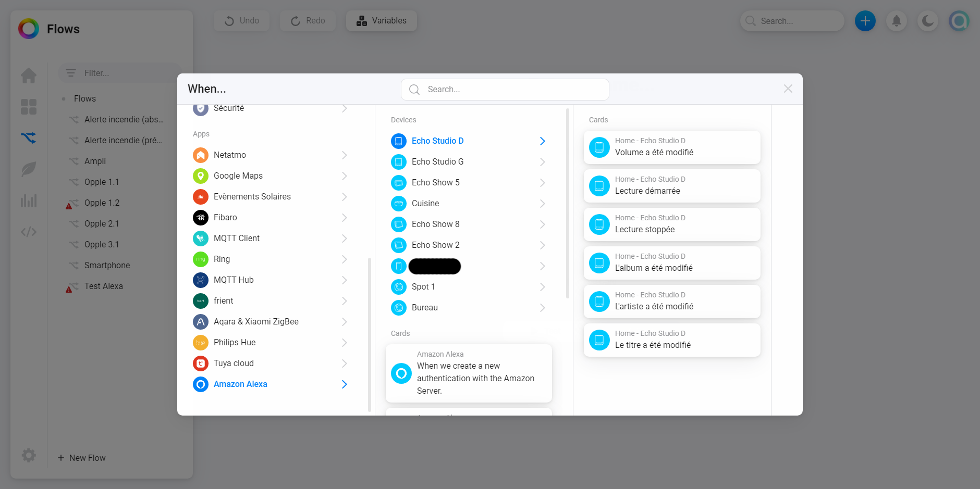Image resolution: width=980 pixels, height=489 pixels.
Task: Click the When dialog search field
Action: tap(505, 90)
